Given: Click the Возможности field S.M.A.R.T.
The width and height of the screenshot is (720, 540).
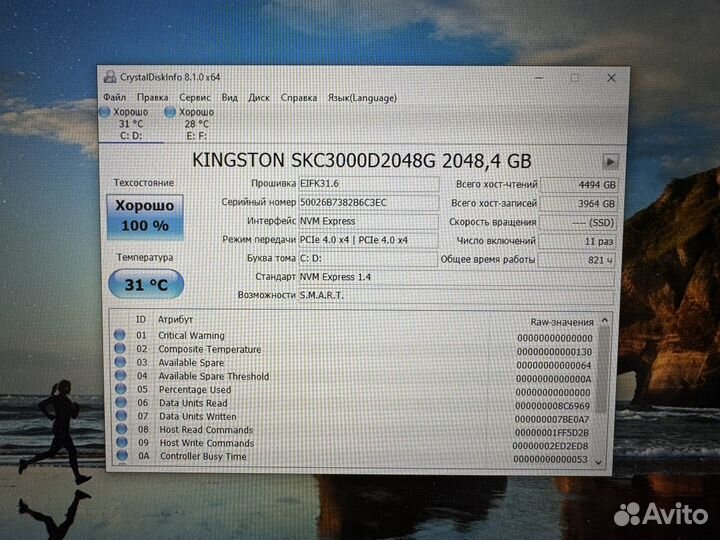Looking at the screenshot, I should click(x=456, y=295).
